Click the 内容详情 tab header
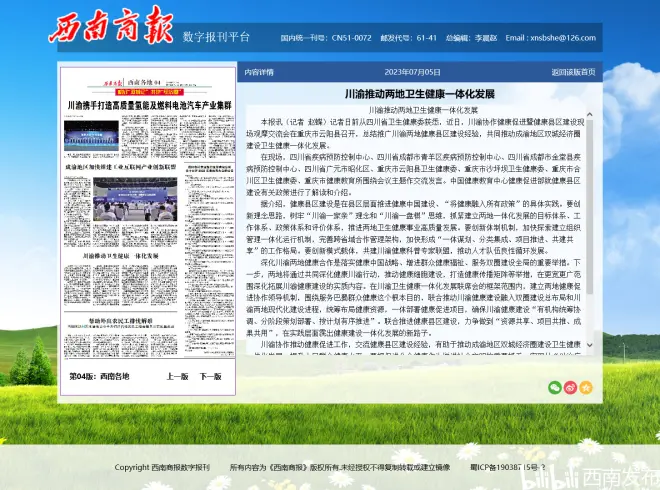 258,72
